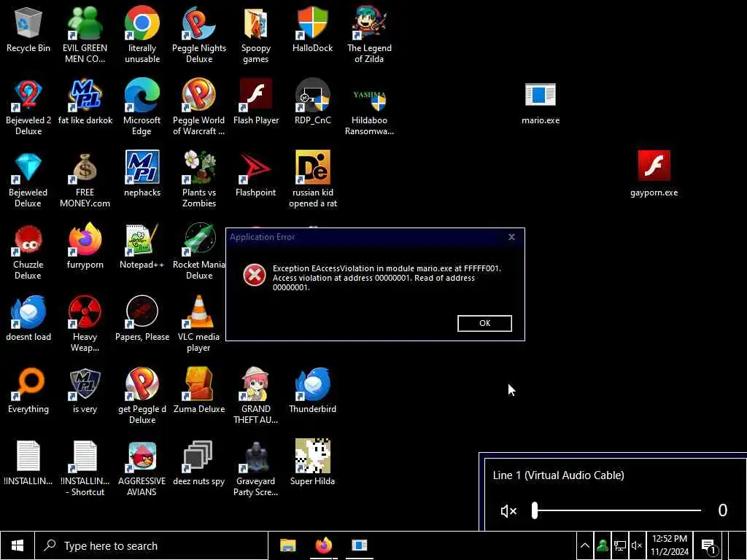
Task: Click the 'Type here to search' box
Action: tap(152, 545)
